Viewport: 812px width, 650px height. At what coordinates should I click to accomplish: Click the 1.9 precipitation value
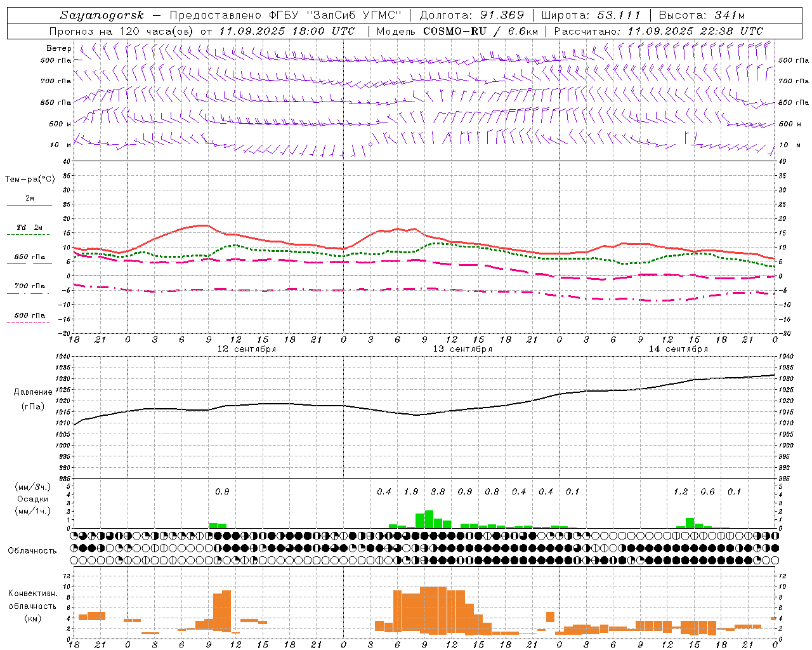coord(411,491)
